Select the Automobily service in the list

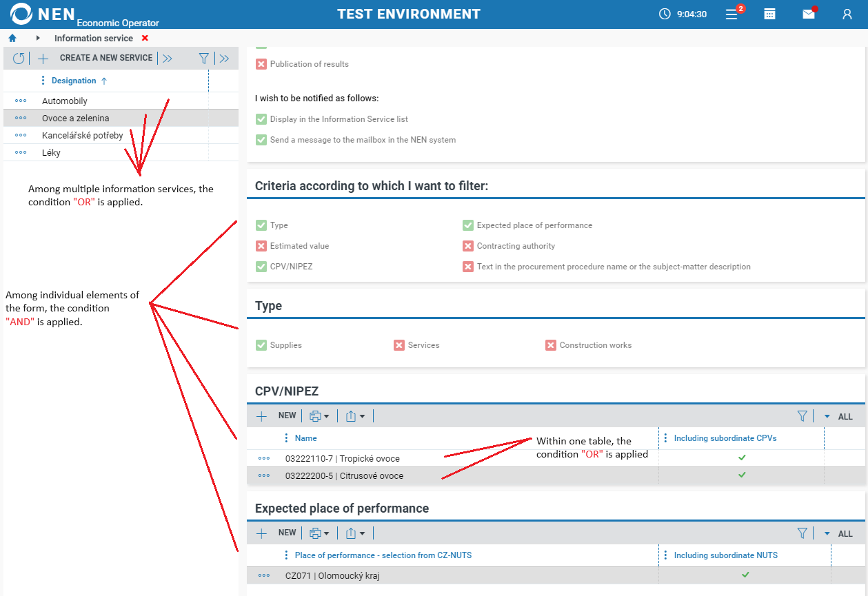[65, 101]
